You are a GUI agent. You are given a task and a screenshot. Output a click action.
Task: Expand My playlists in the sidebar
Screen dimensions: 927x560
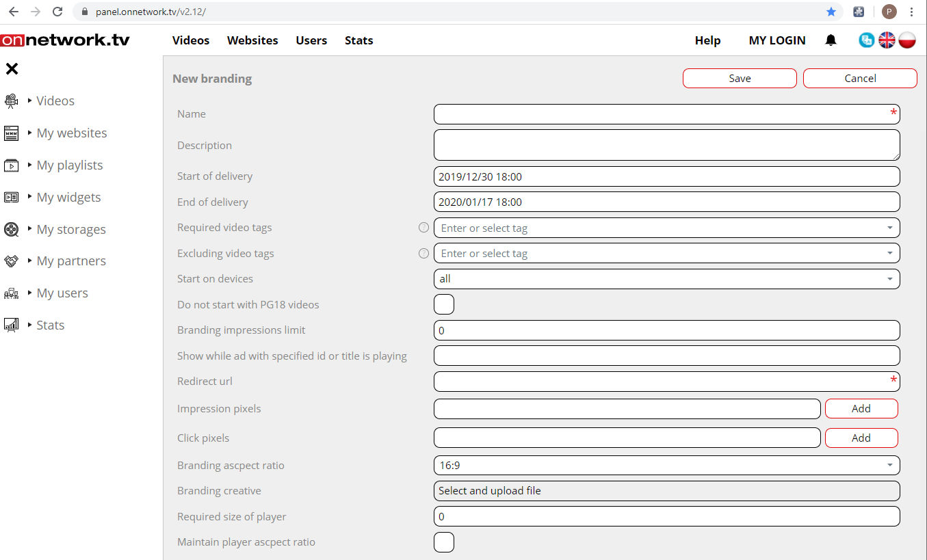pyautogui.click(x=69, y=165)
